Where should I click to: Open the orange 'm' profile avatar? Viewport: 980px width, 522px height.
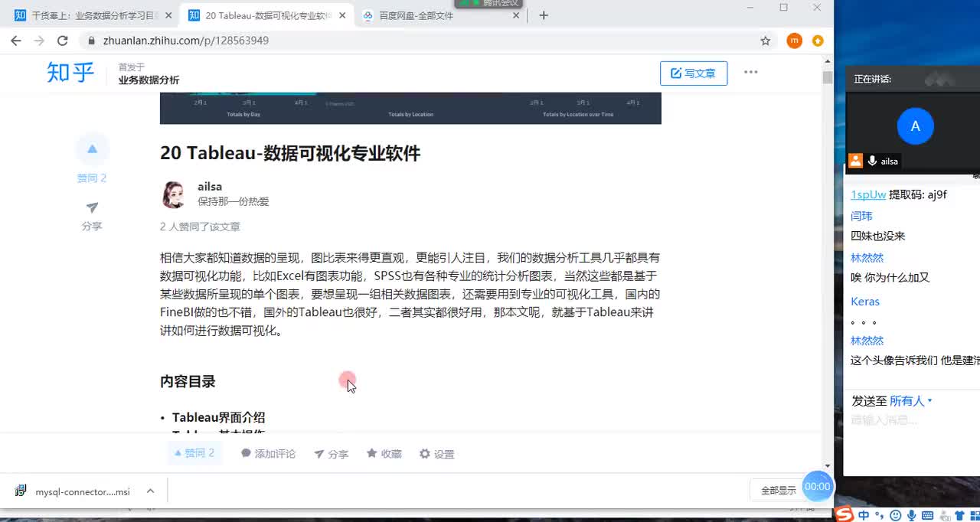[x=795, y=41]
